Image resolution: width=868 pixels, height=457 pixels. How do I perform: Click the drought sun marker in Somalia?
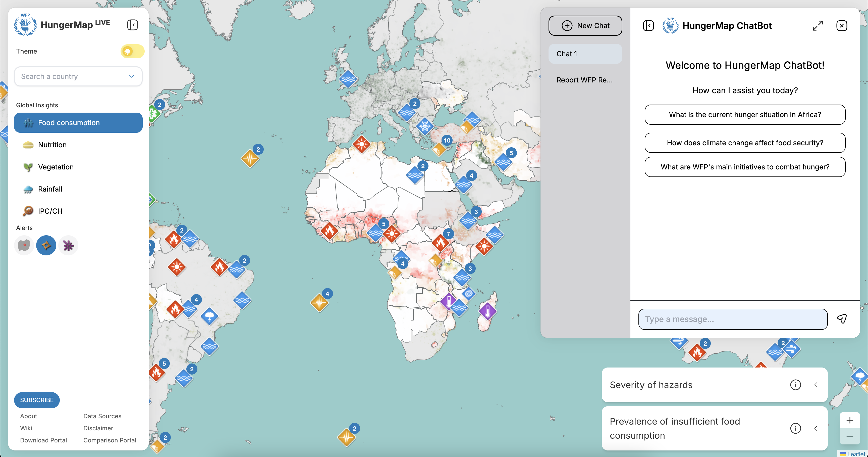click(484, 246)
